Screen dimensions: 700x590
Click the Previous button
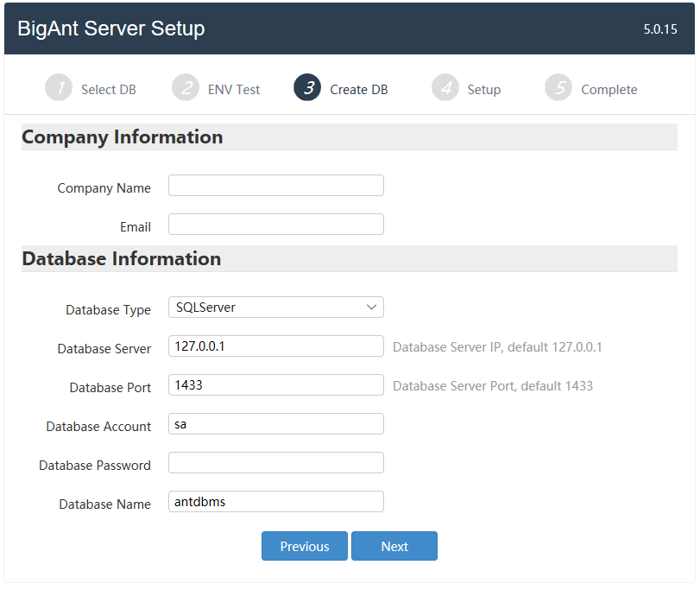[305, 546]
